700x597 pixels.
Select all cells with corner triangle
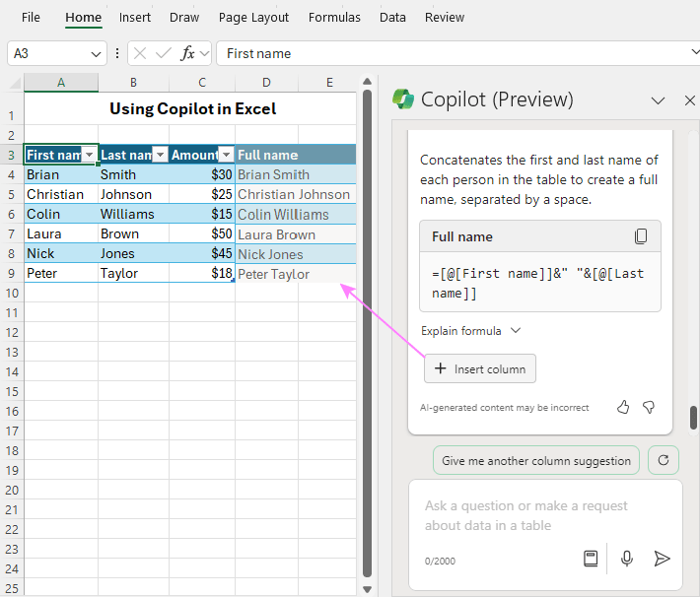click(15, 83)
